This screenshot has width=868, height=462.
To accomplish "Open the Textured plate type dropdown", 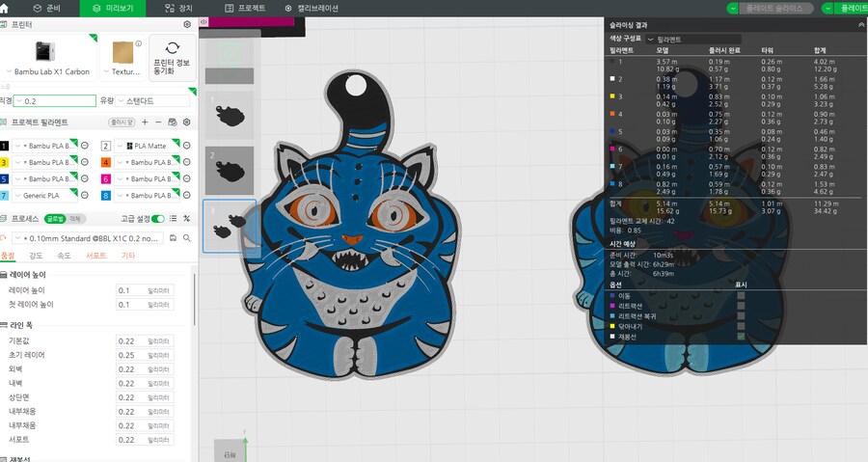I will click(122, 57).
